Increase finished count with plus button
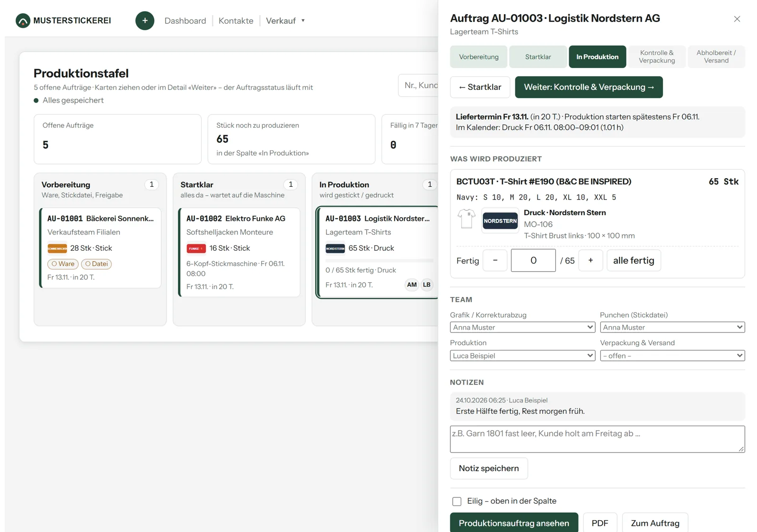The height and width of the screenshot is (532, 757). (x=590, y=261)
